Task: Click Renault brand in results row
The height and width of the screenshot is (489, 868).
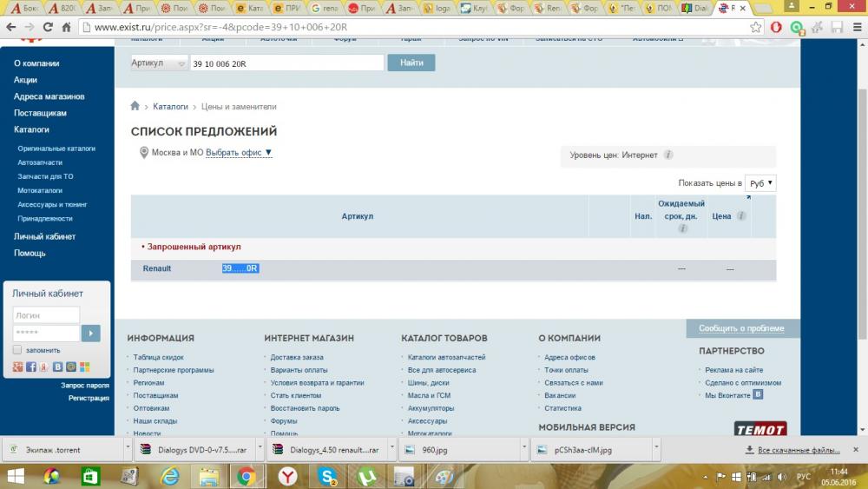Action: pyautogui.click(x=156, y=268)
